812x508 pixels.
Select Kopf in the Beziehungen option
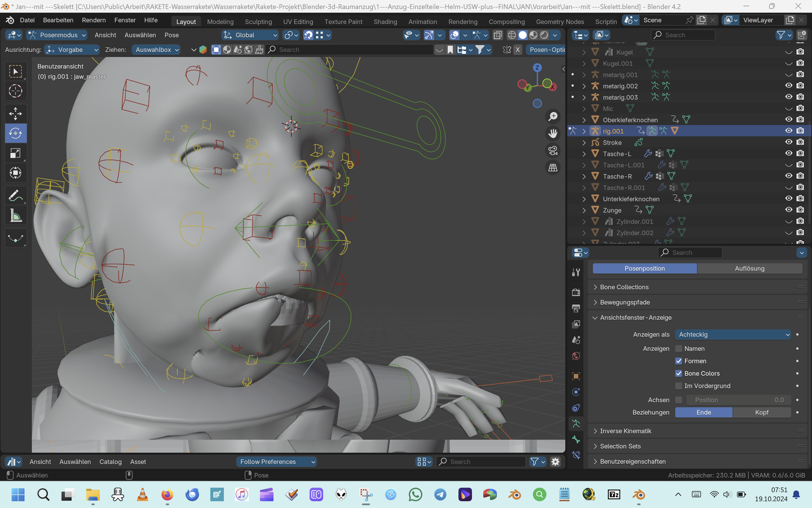pos(761,413)
